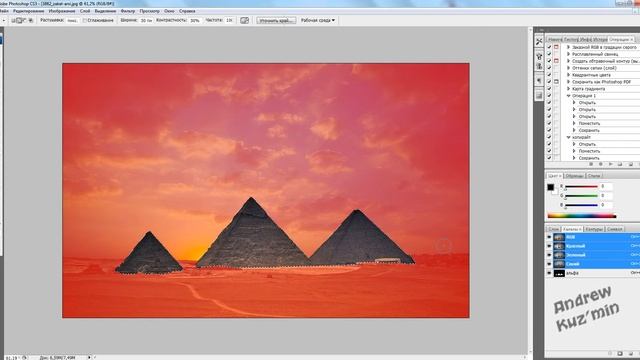Click the R red color slider
Viewport: 640px width, 360px height.
[x=581, y=187]
